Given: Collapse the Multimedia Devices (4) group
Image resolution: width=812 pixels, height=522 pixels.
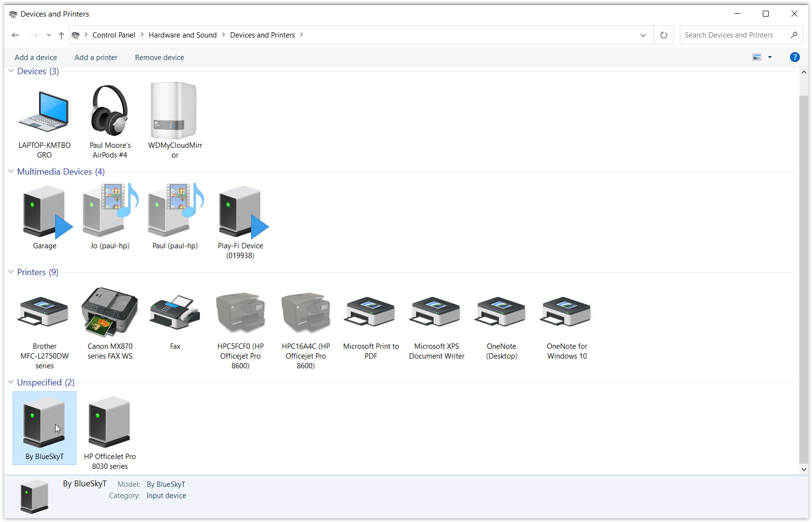Looking at the screenshot, I should tap(11, 172).
